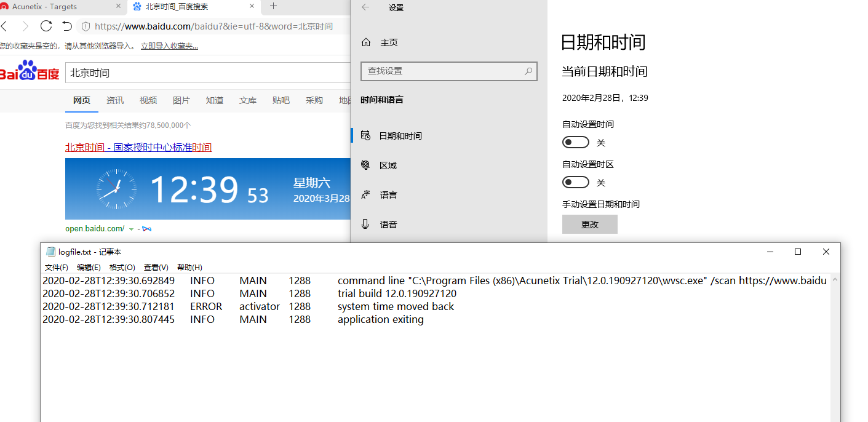Maximize the logfile.txt Notepad window
Screen dimensions: 868x422
click(798, 252)
